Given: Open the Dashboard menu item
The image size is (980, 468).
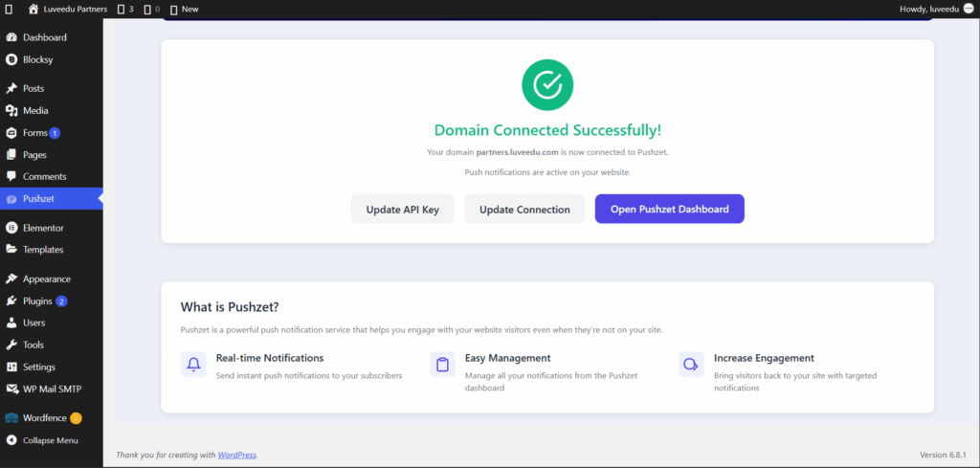Looking at the screenshot, I should coord(52,37).
